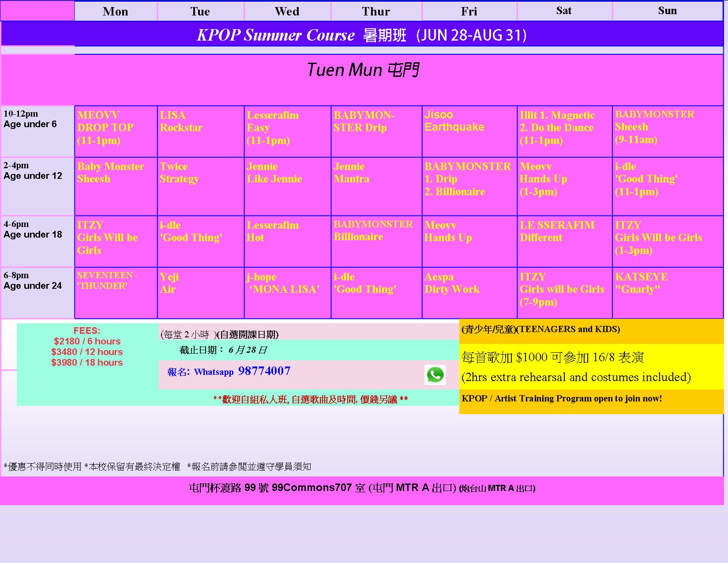Click the KATSEYE "Gnarly" class cell
The image size is (728, 563).
[668, 293]
